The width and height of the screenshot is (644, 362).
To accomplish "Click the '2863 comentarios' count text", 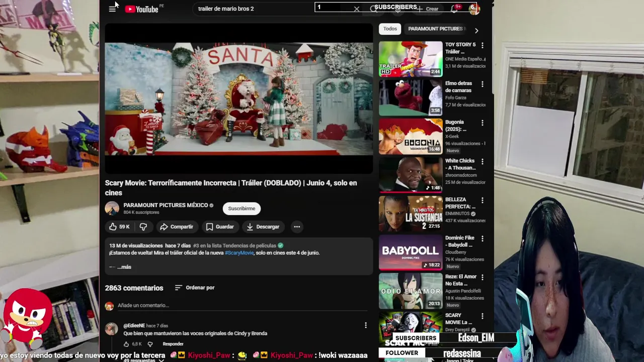I will coord(134,288).
